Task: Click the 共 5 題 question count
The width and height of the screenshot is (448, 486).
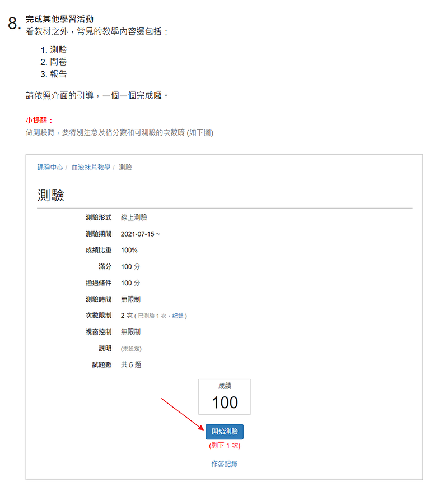Action: (x=131, y=364)
